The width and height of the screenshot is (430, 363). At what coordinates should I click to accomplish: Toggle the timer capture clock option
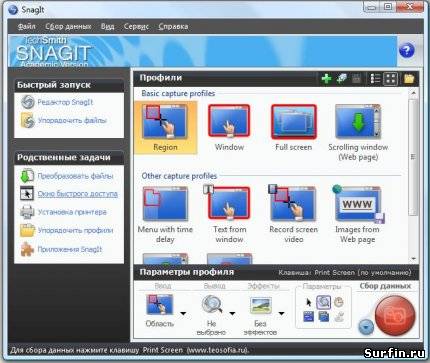click(x=339, y=302)
